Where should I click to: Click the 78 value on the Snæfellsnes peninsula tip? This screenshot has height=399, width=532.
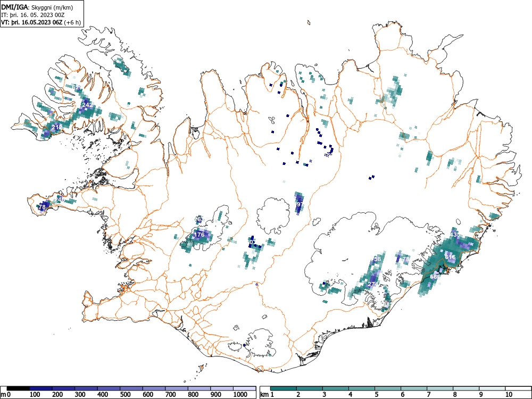(42, 206)
